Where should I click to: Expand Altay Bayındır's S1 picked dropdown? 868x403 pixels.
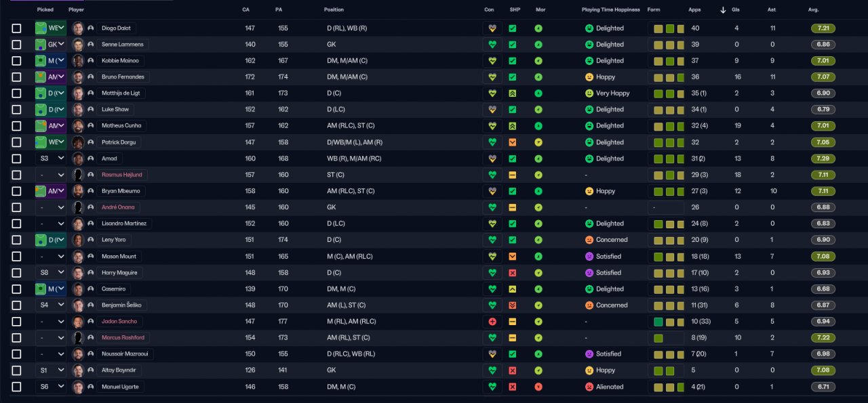click(x=51, y=370)
